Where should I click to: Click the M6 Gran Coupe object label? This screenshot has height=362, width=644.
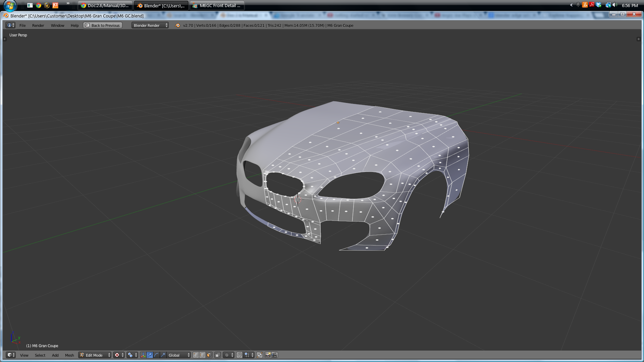(42, 346)
